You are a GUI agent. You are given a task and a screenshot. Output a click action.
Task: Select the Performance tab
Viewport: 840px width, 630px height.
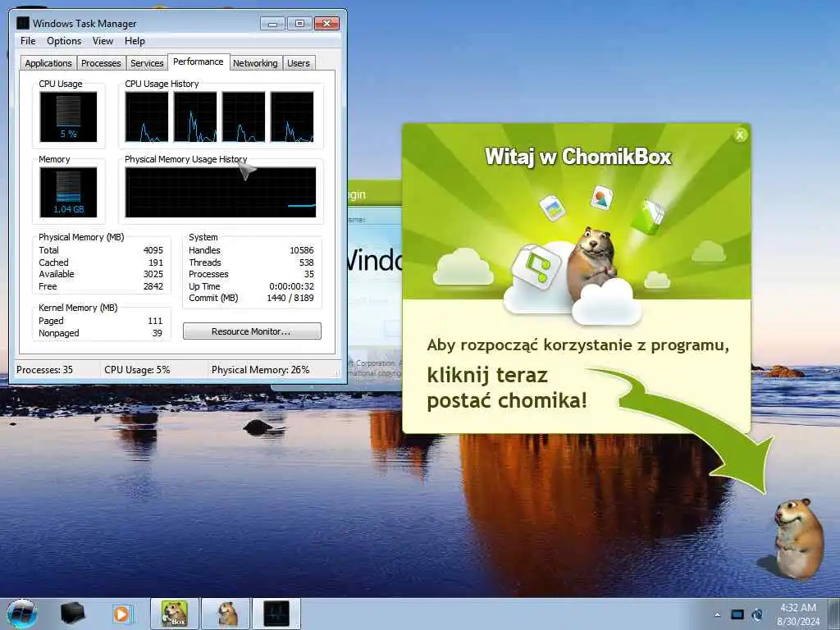click(199, 62)
